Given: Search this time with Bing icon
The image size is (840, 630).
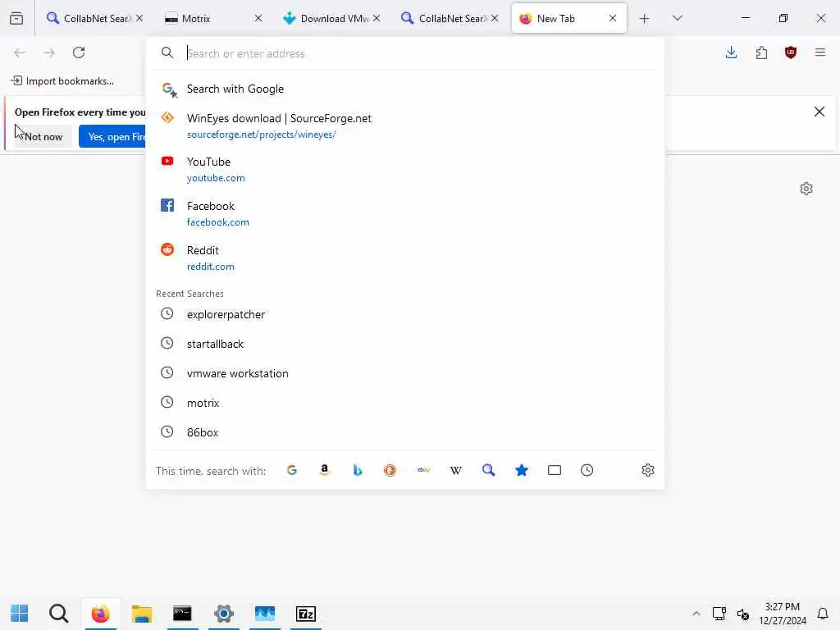Looking at the screenshot, I should tap(358, 470).
